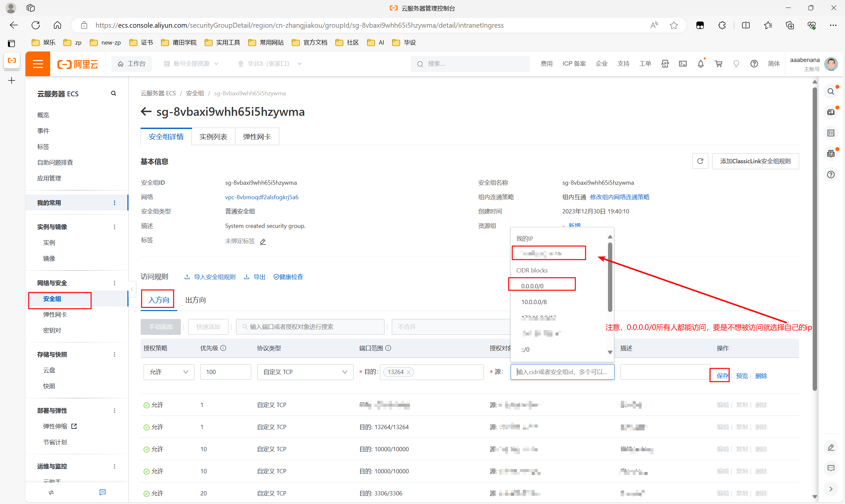This screenshot has height=504, width=845.
Task: Open the shopping cart icon
Action: [718, 64]
